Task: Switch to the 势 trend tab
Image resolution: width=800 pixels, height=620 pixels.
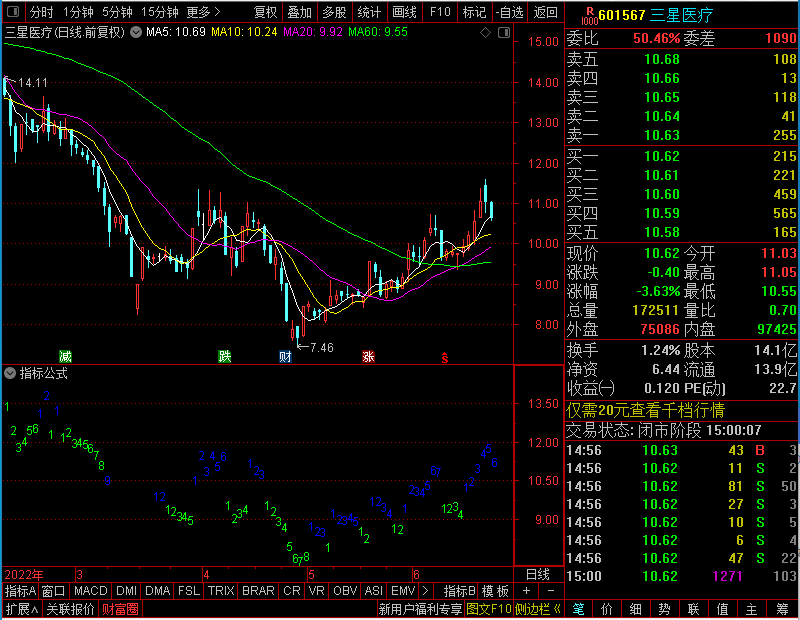Action: point(664,609)
